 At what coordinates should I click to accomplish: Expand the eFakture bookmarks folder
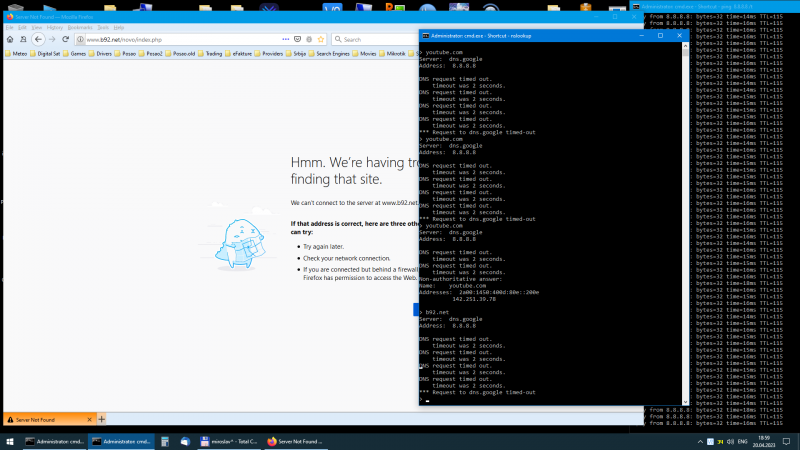[x=239, y=54]
